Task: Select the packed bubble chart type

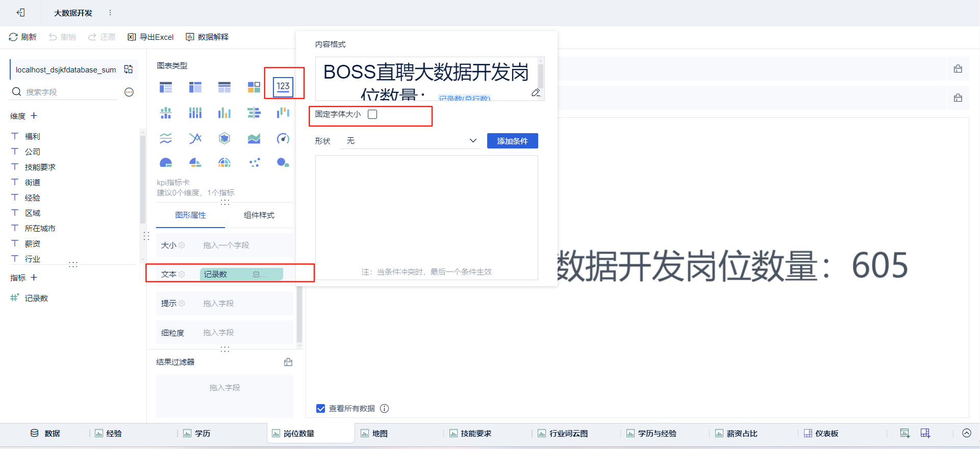Action: coord(283,163)
